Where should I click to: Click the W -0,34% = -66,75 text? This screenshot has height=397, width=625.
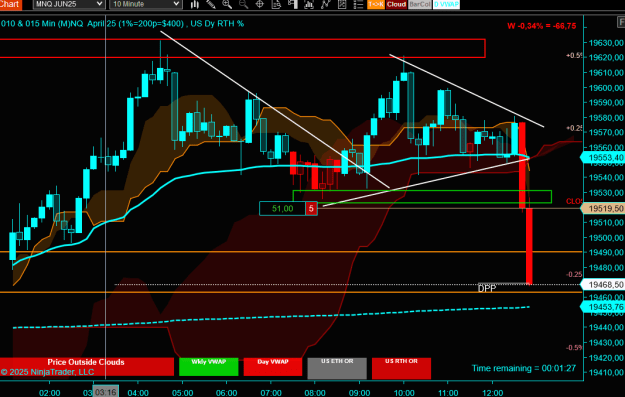coord(542,26)
